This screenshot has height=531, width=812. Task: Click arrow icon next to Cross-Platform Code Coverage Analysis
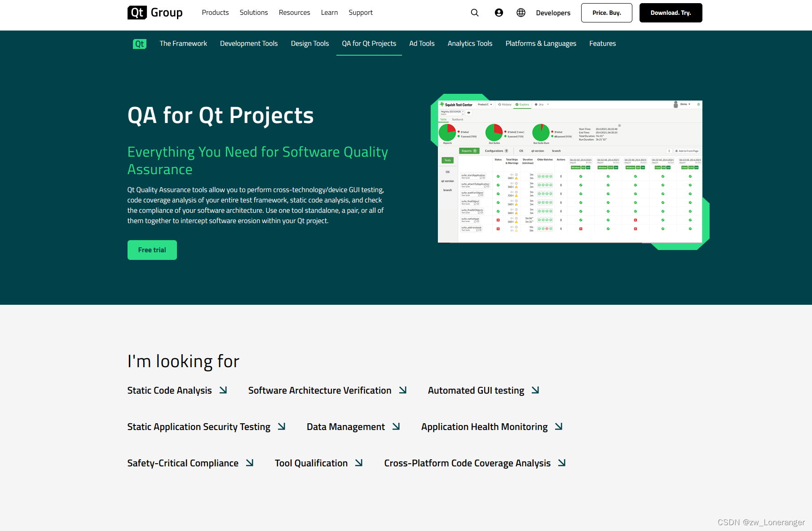click(x=562, y=463)
